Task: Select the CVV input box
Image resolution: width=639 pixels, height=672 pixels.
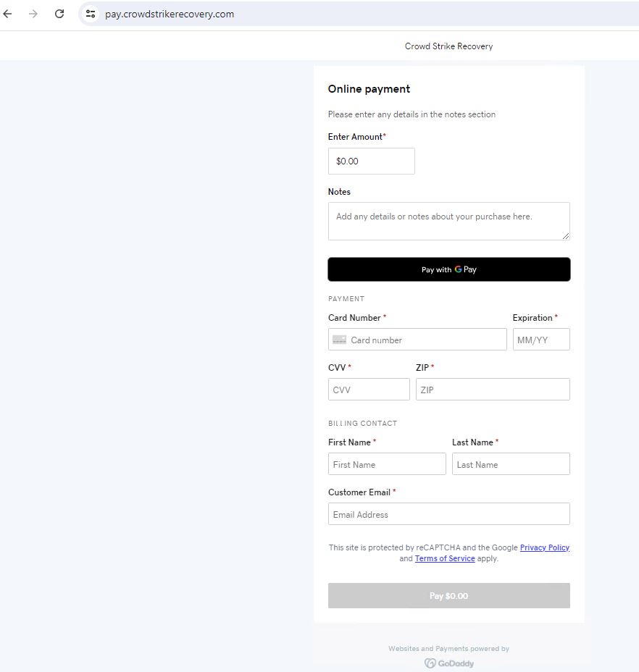Action: (x=369, y=390)
